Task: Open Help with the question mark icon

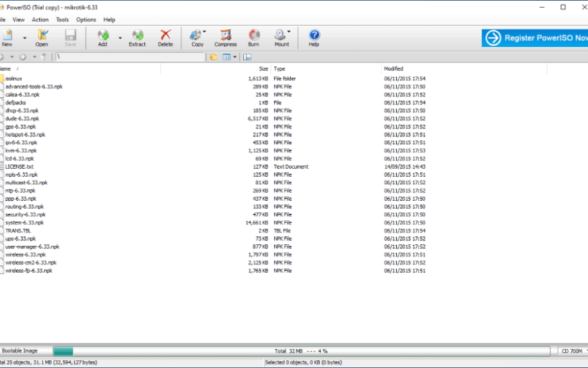Action: pos(315,35)
